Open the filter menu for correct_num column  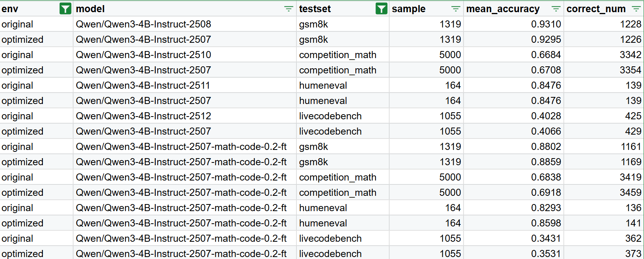(636, 9)
